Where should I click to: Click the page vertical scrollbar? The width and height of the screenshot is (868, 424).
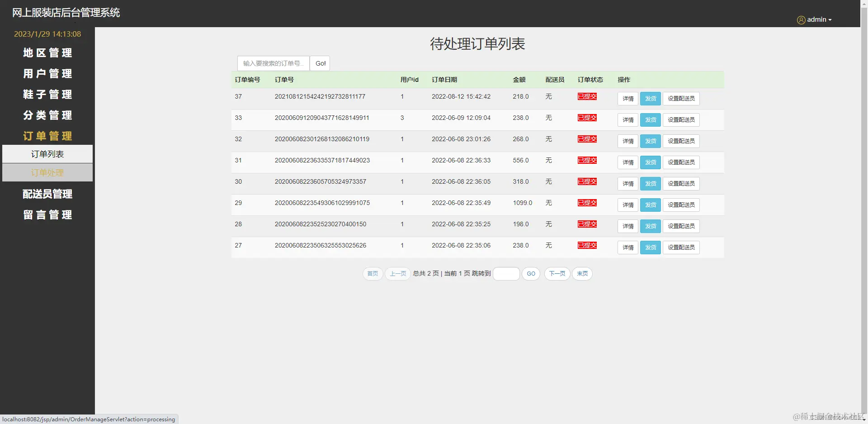864,212
